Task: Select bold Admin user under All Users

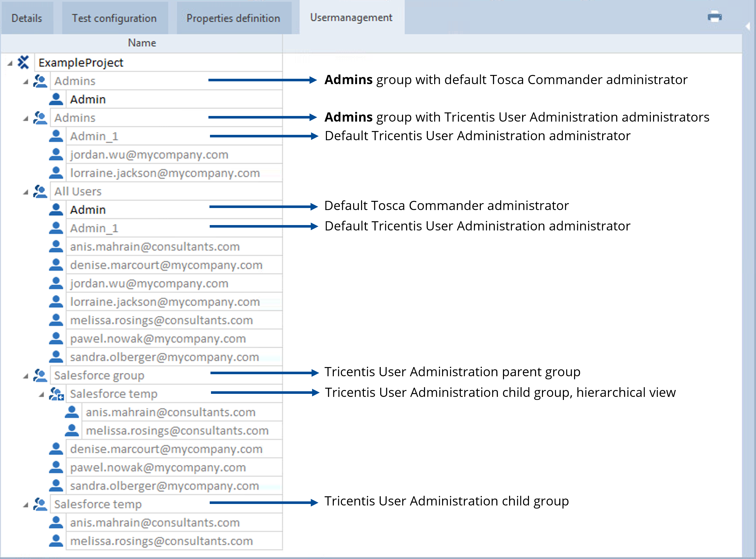Action: [88, 210]
